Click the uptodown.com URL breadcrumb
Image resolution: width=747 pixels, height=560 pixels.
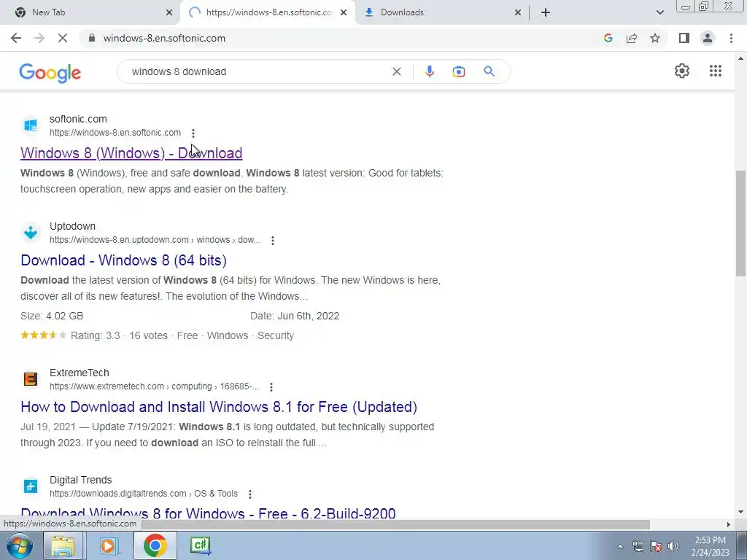(x=155, y=240)
